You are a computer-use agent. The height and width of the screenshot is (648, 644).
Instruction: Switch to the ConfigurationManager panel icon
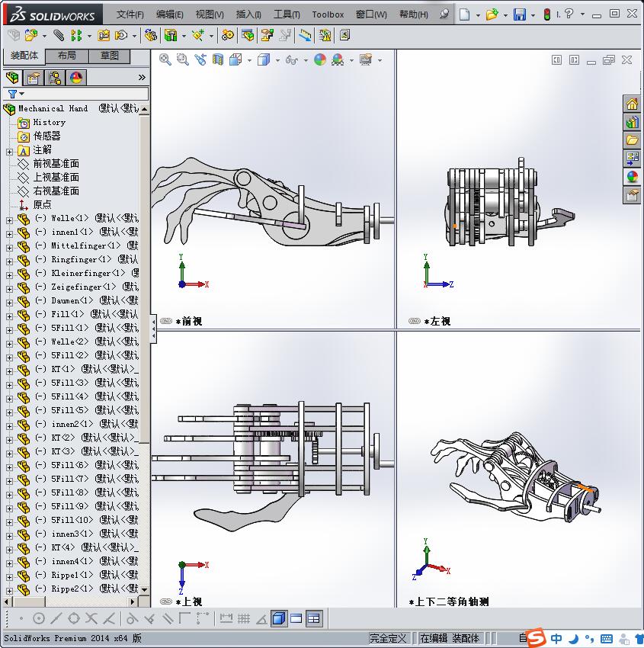(x=55, y=78)
